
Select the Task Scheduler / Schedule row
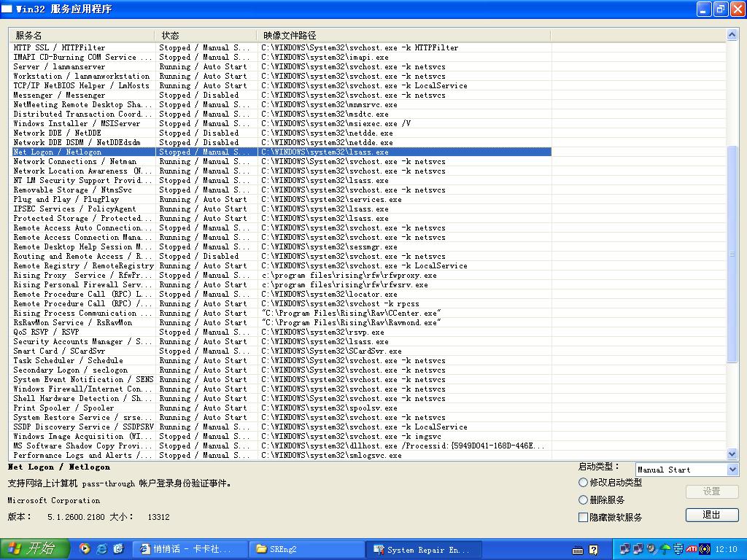pos(281,360)
